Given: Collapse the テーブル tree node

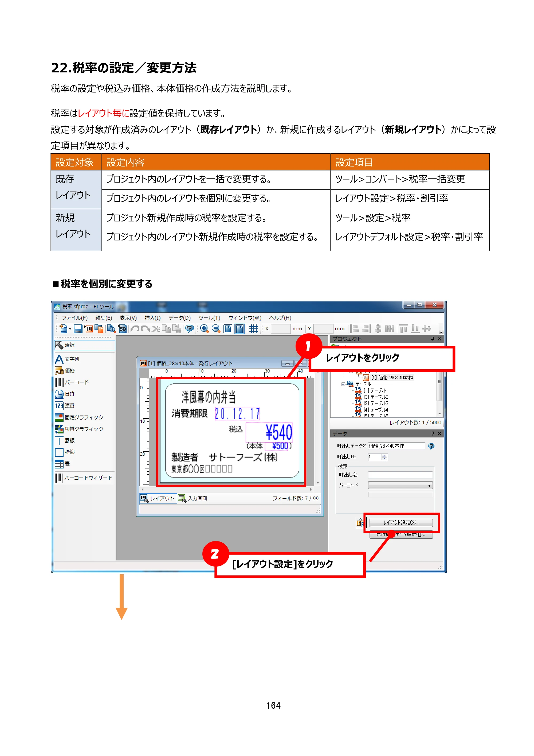Looking at the screenshot, I should click(343, 384).
